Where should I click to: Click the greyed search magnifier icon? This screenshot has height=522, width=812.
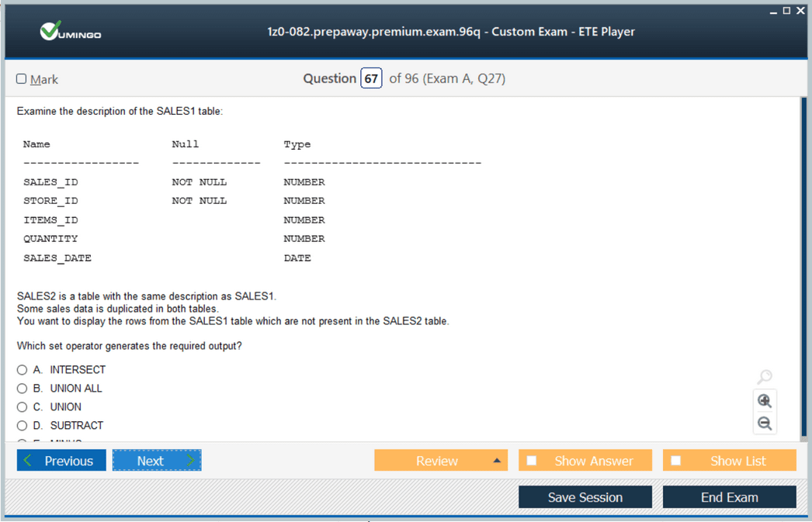click(x=765, y=377)
